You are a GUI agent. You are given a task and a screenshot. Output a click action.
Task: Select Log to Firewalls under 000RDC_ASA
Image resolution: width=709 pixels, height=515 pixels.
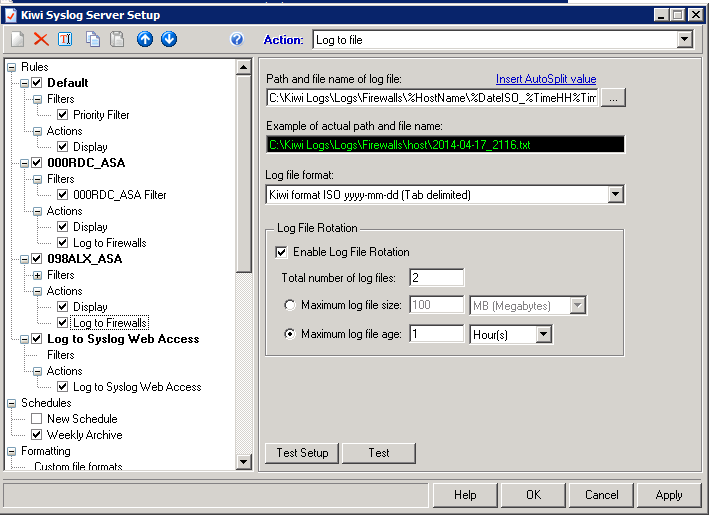[110, 243]
